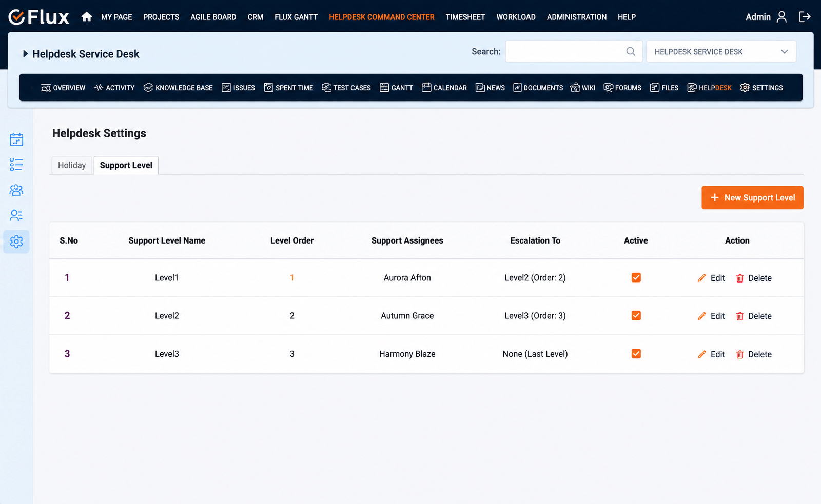Open project Settings in toolbar
Screen dimensions: 821x504
pyautogui.click(x=761, y=88)
